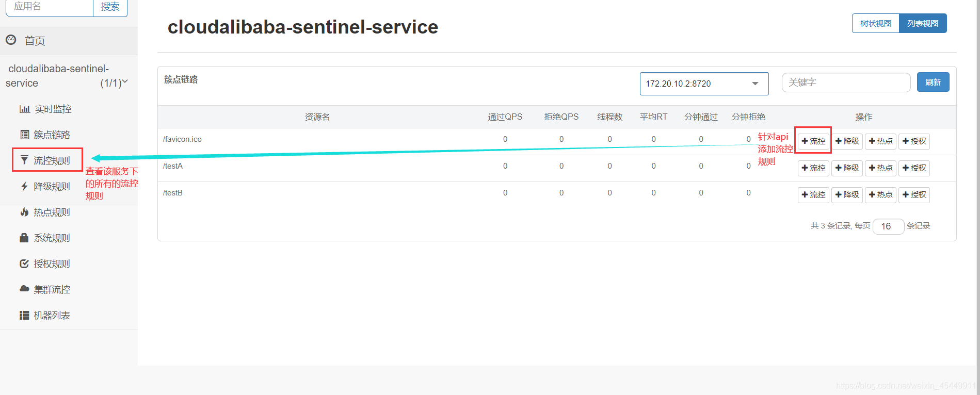Switch to 树状视图 tree view

[876, 23]
